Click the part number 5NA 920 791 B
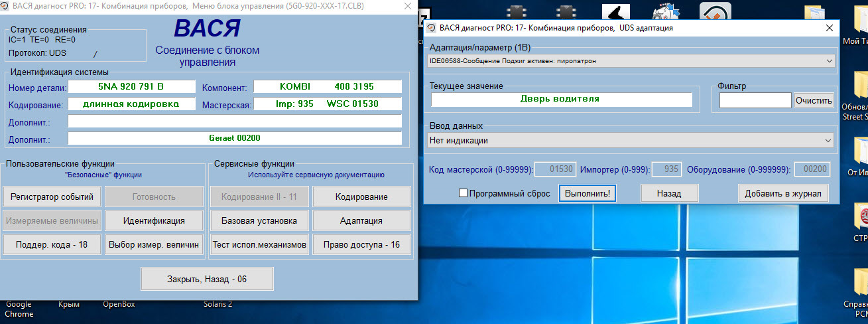This screenshot has height=324, width=868. tap(131, 87)
